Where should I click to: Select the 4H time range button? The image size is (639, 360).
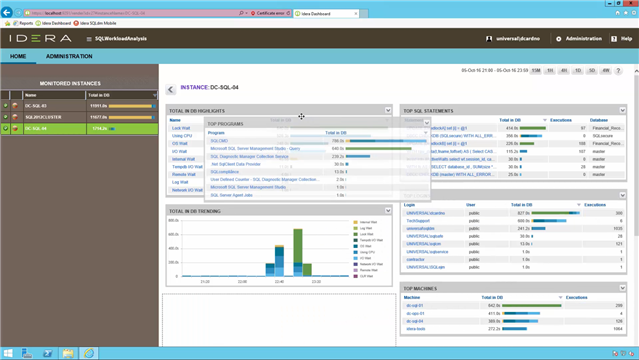[564, 71]
